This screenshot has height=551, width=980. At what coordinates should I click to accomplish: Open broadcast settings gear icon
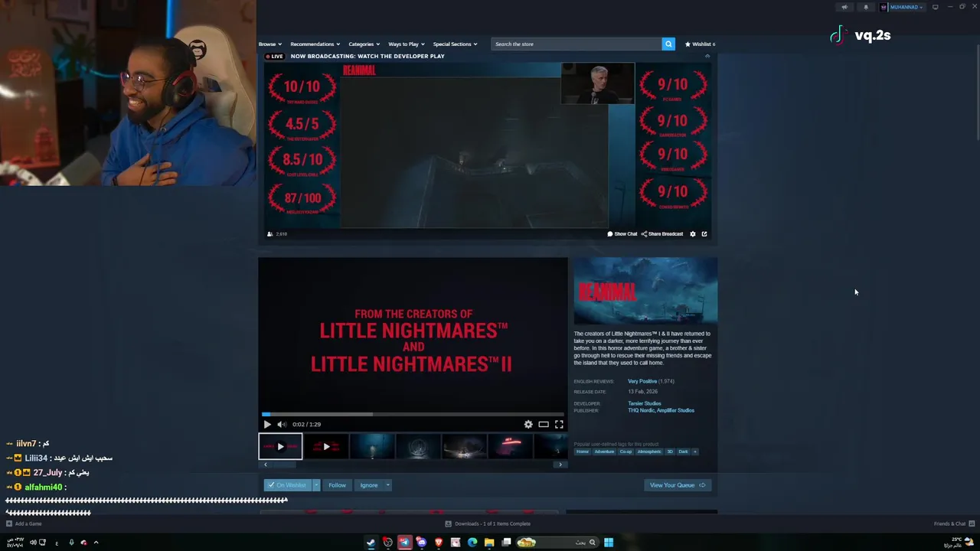point(693,234)
